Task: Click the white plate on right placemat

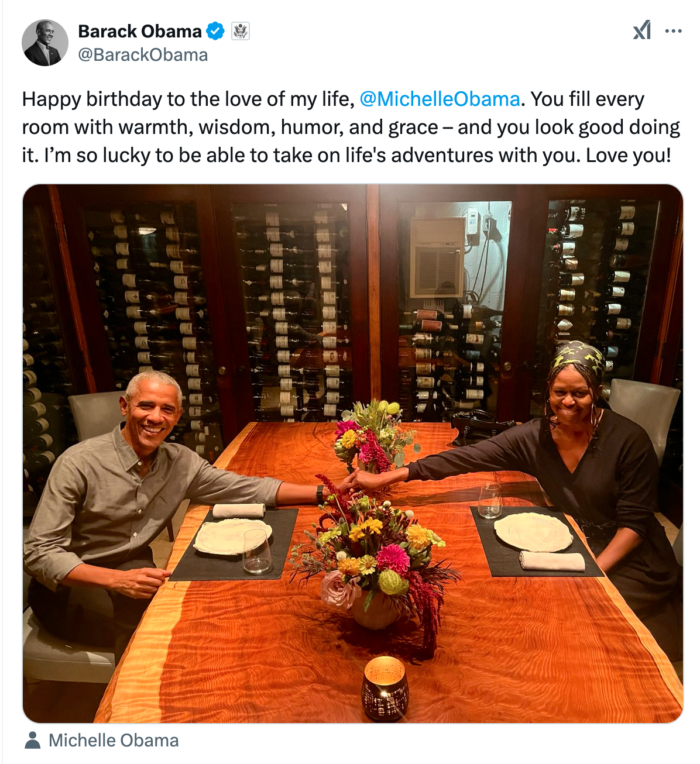Action: [x=533, y=532]
